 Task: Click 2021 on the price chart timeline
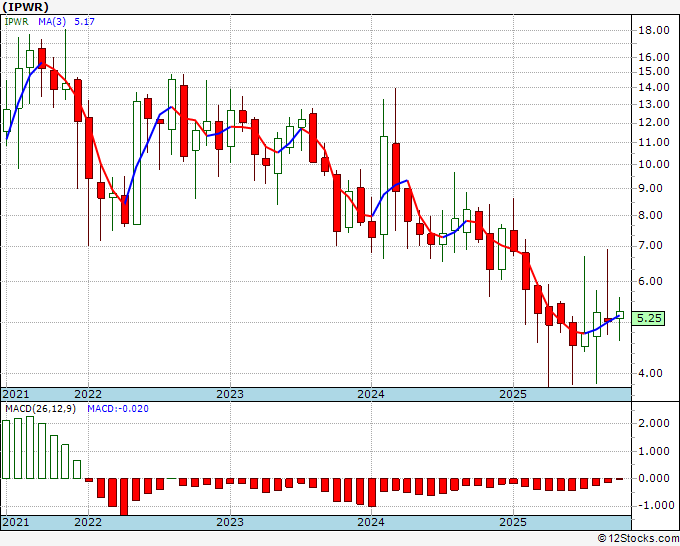[x=16, y=394]
